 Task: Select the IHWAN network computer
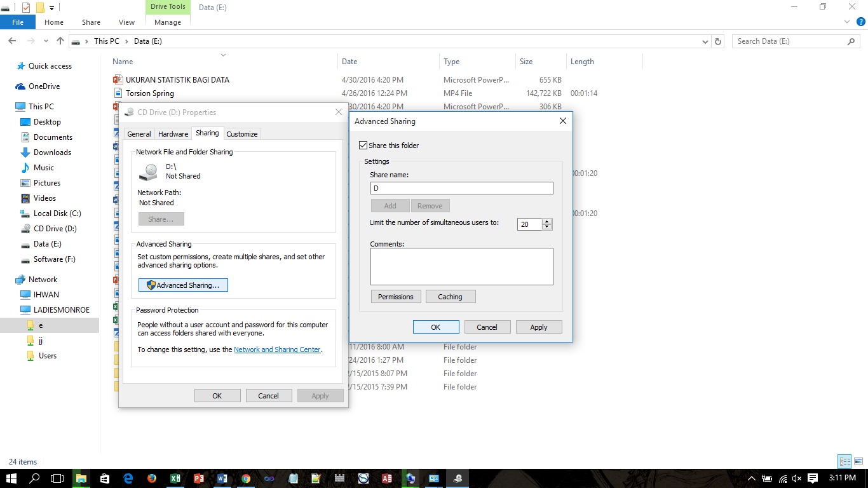click(46, 295)
